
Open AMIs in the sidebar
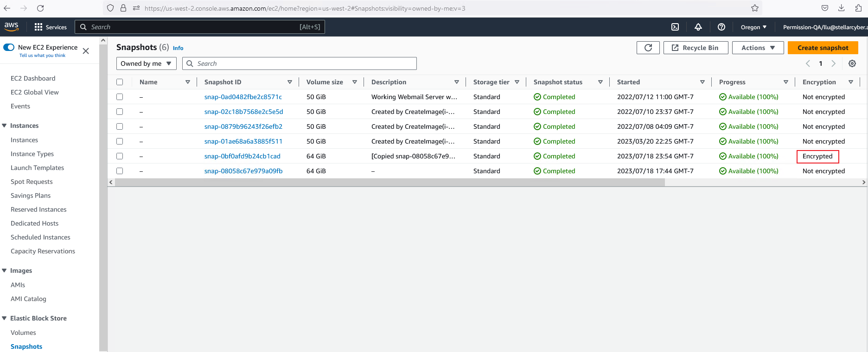click(18, 285)
